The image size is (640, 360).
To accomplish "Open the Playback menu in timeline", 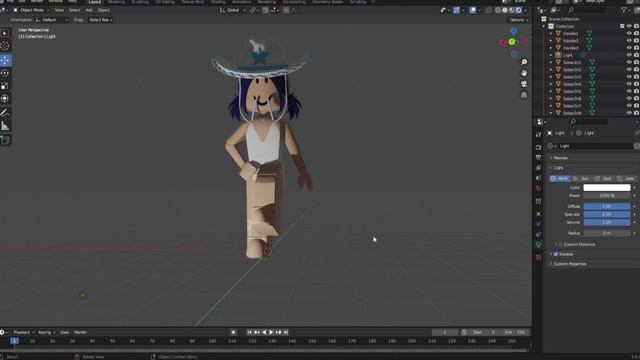I will pos(23,333).
